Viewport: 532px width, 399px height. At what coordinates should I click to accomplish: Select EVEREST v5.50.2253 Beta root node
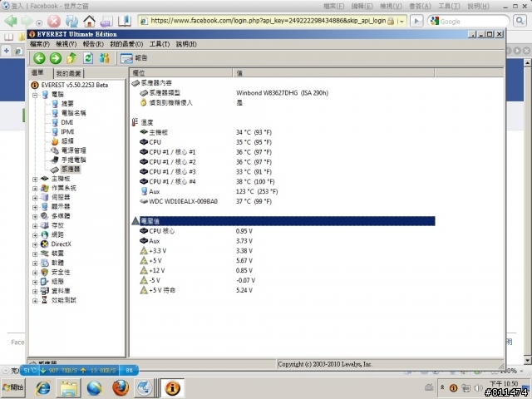75,85
